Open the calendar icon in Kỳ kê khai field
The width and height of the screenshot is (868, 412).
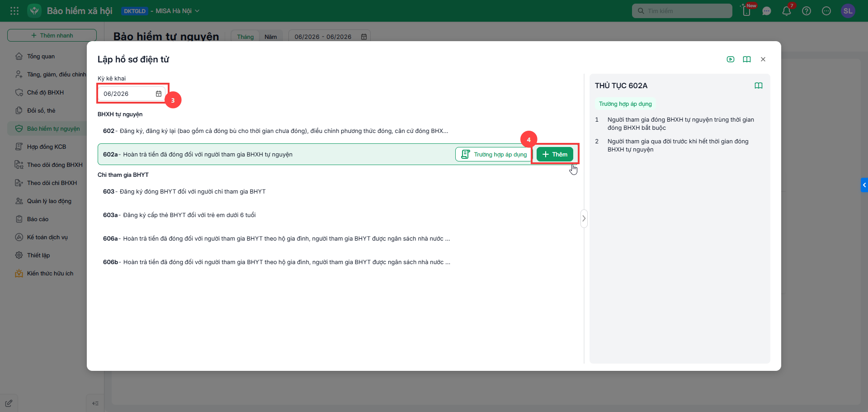(159, 94)
